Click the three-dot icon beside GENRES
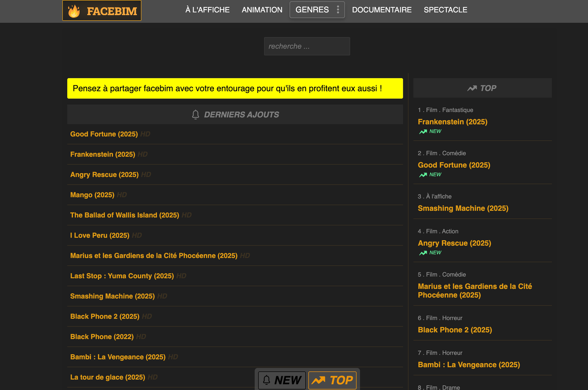Screen dimensions: 588x390 pos(338,10)
